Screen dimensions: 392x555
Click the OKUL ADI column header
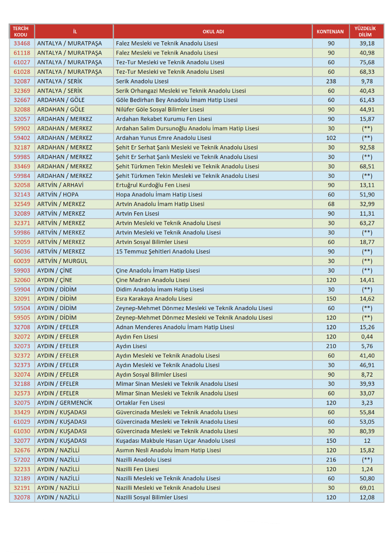213,32
